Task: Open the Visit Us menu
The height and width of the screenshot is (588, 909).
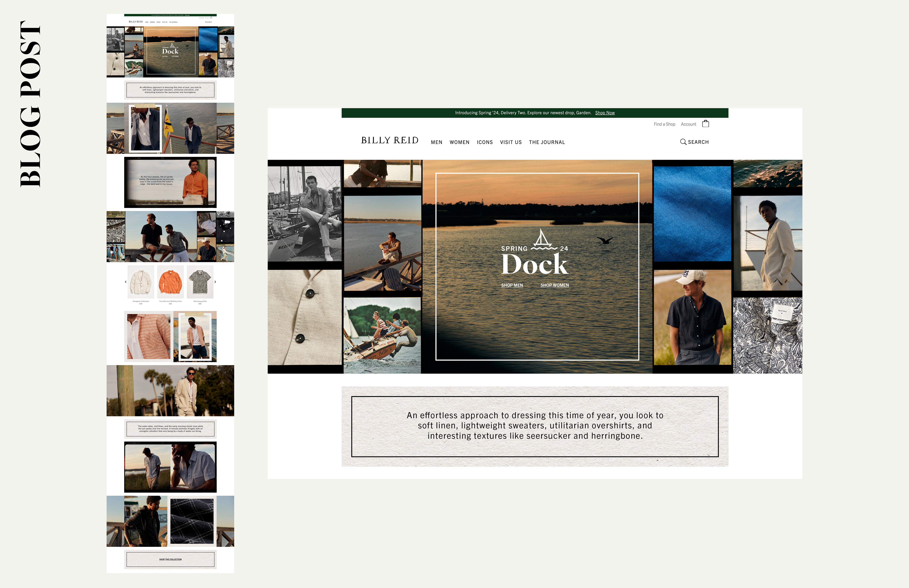Action: pos(511,142)
